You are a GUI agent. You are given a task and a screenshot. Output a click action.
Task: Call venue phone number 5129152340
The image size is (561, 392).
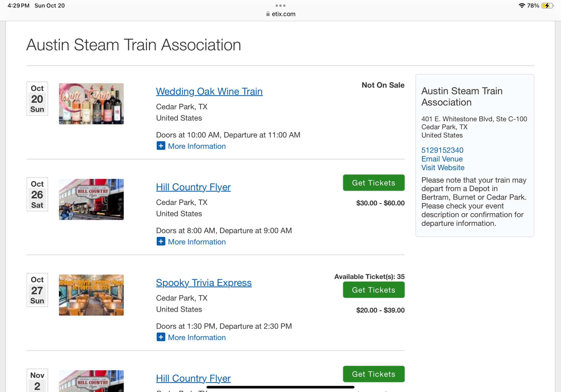click(x=442, y=150)
